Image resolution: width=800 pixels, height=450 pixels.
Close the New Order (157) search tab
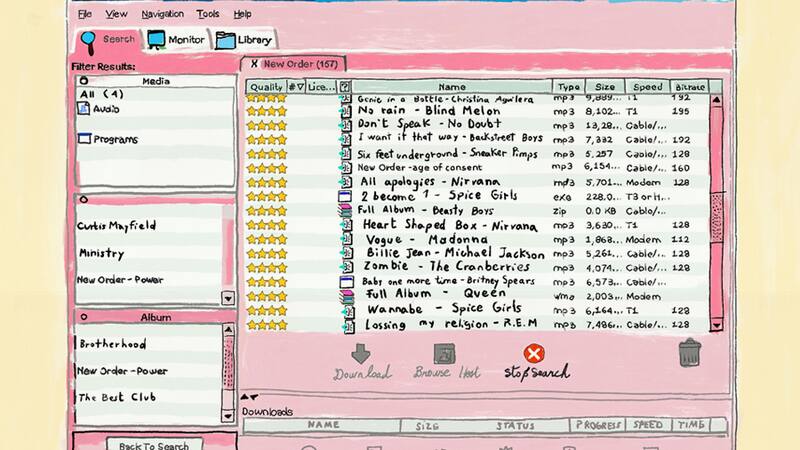tap(254, 64)
